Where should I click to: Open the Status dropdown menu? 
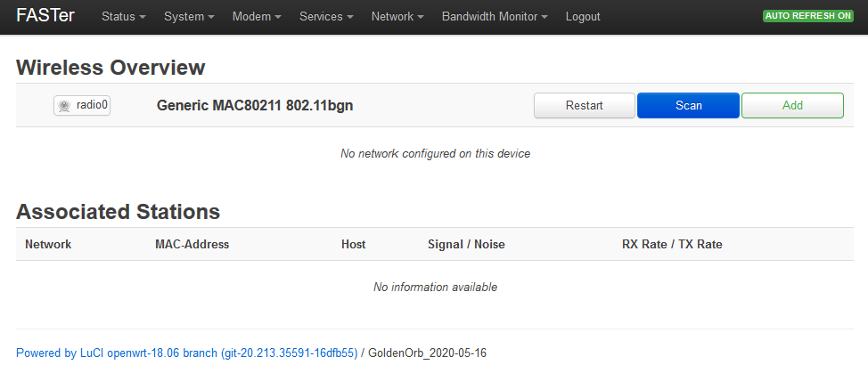123,17
